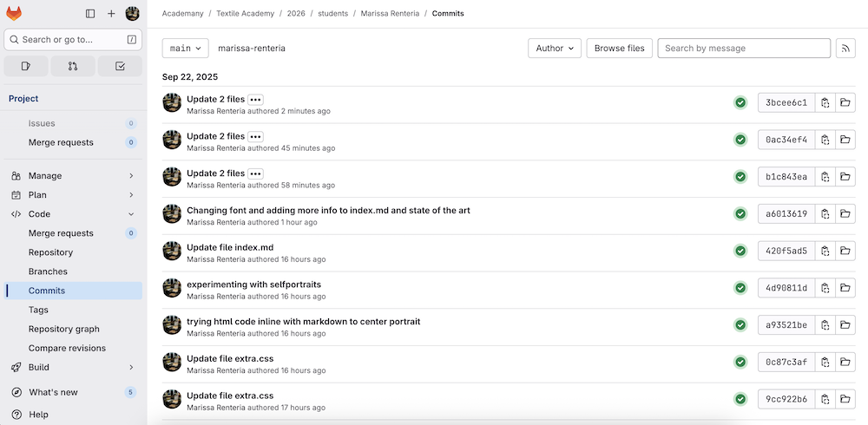Viewport: 868px width, 425px height.
Task: Open the 'experimenting with selfportraits' commit
Action: click(x=253, y=284)
